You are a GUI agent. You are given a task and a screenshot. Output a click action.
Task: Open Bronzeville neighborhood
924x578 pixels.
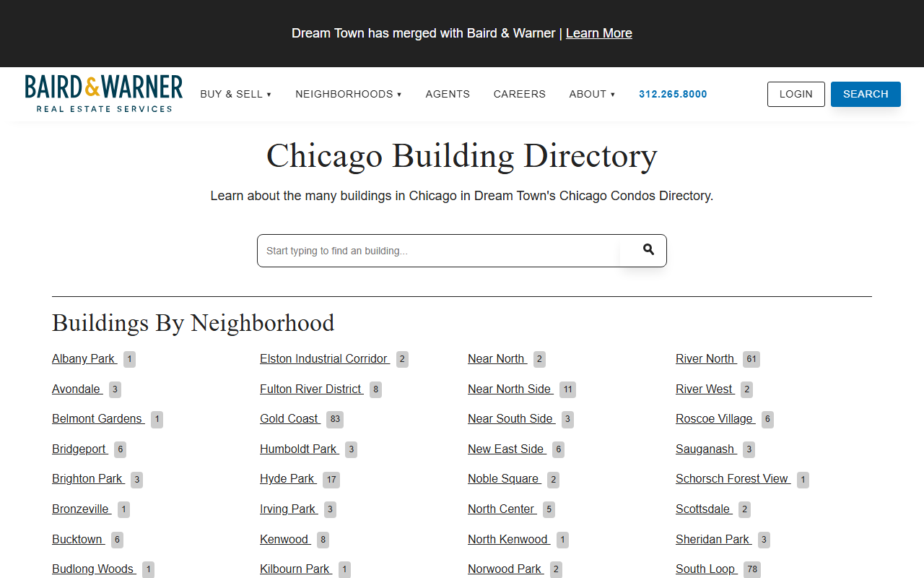(x=82, y=509)
